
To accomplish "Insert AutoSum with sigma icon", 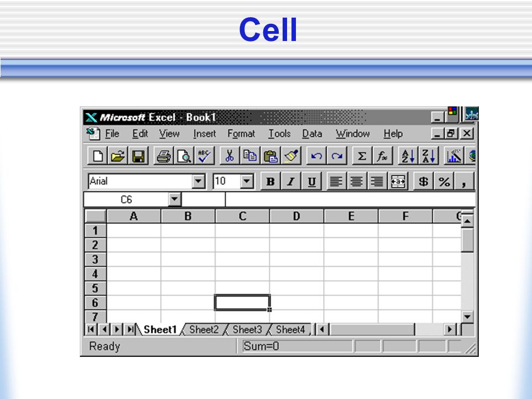I will (362, 156).
